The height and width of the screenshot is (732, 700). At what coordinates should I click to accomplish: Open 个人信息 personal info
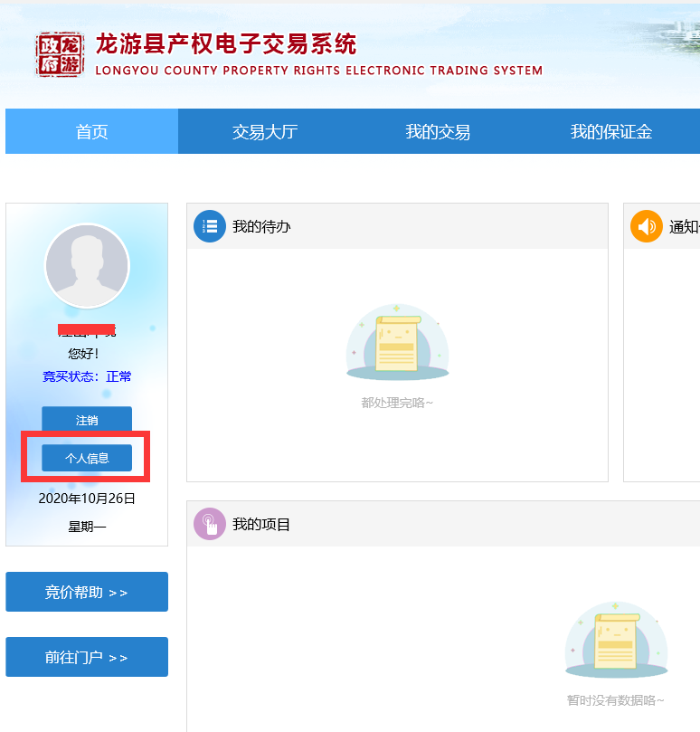pos(87,458)
